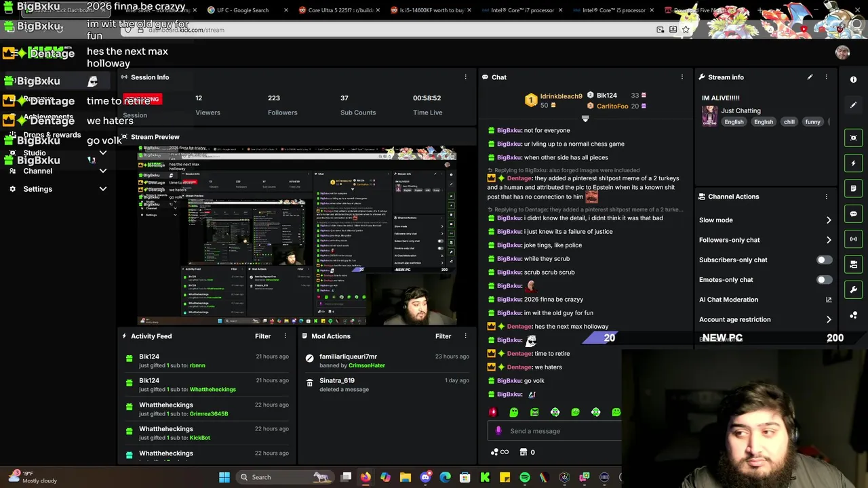868x488 pixels.
Task: Open the Chat panel three-dot menu
Action: click(x=682, y=77)
